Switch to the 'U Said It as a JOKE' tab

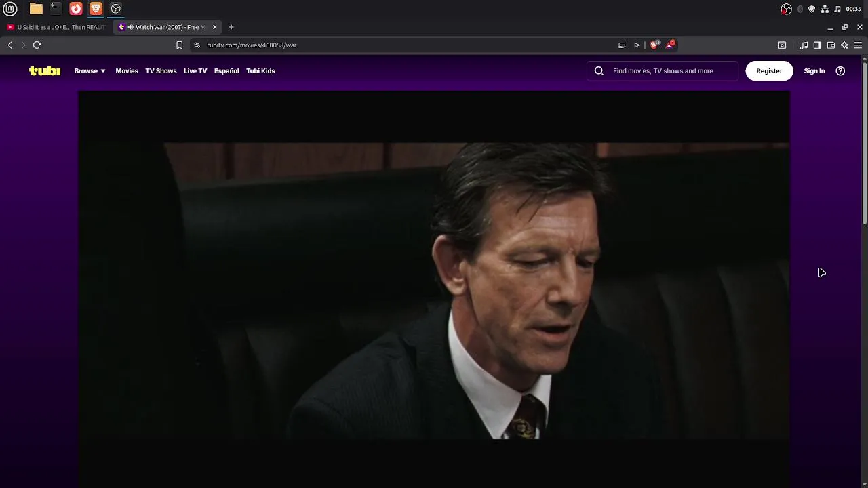56,27
